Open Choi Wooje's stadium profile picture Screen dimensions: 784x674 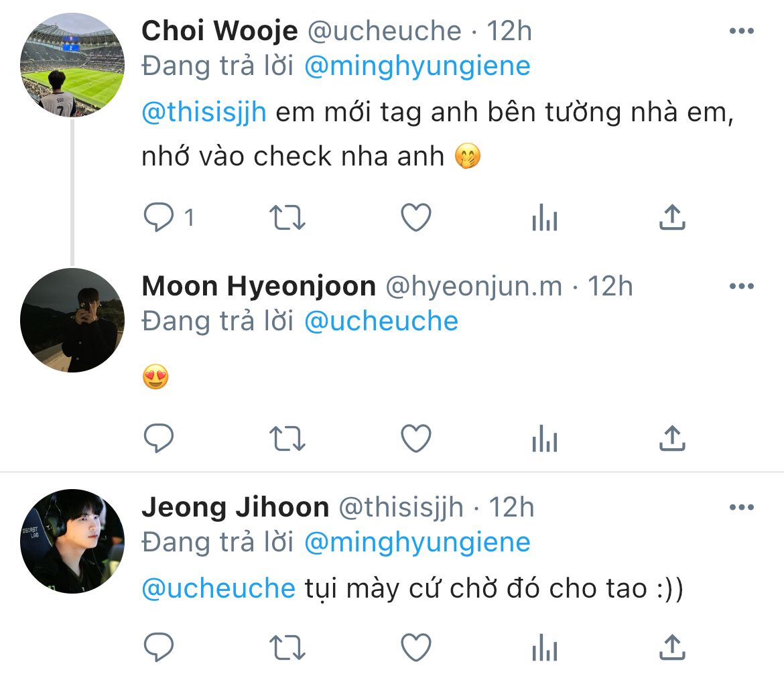pyautogui.click(x=72, y=65)
